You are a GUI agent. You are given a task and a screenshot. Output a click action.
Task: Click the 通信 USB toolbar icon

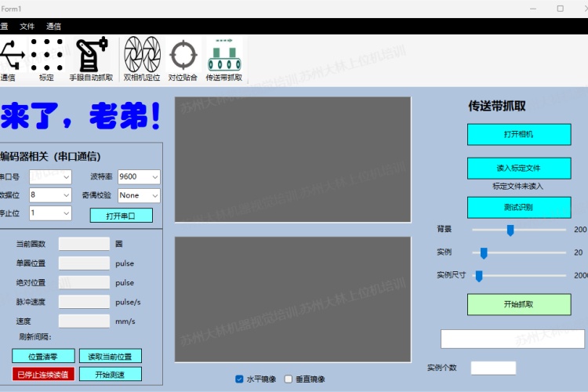point(9,56)
